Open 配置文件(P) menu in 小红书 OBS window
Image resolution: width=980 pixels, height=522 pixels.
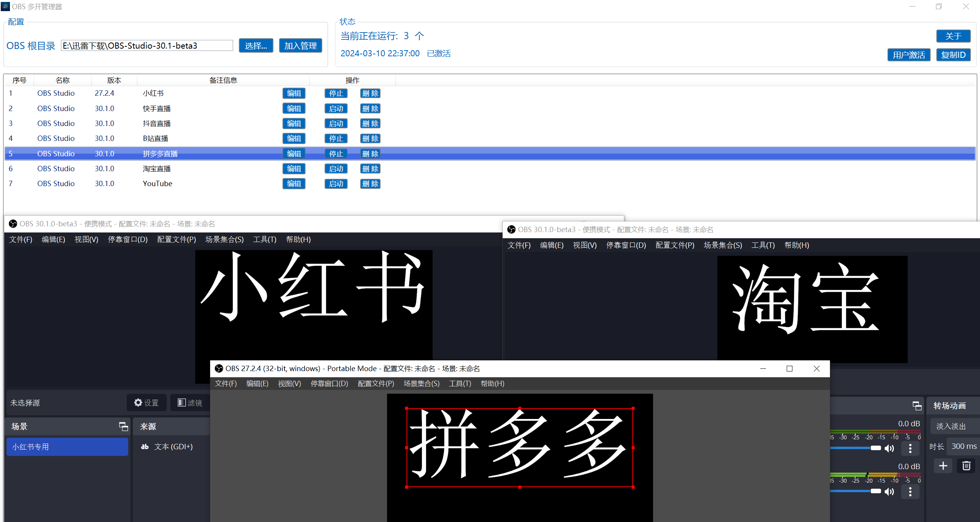click(x=176, y=239)
